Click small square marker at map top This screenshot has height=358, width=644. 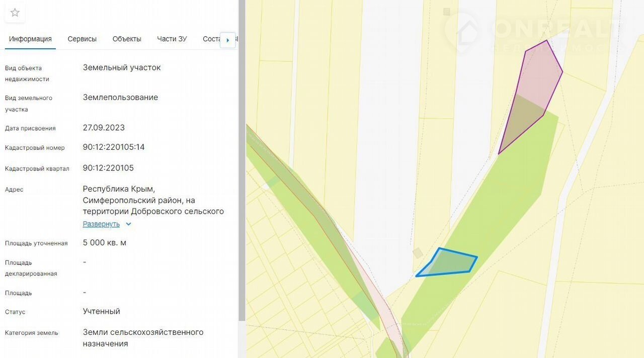click(x=446, y=12)
